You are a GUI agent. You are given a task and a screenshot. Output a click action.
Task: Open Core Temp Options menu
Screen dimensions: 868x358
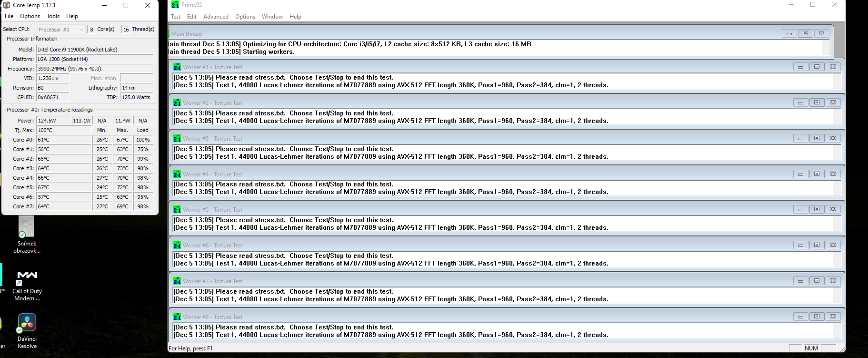point(30,16)
